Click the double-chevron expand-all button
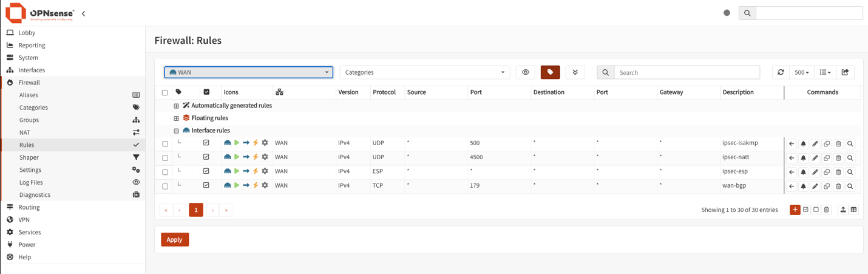The width and height of the screenshot is (868, 274). point(575,72)
